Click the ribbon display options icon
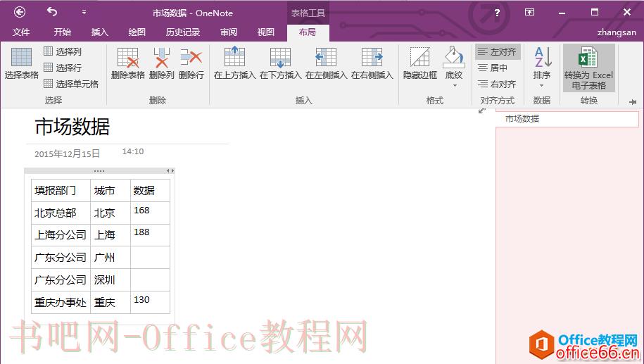This screenshot has width=644, height=364. (x=529, y=13)
